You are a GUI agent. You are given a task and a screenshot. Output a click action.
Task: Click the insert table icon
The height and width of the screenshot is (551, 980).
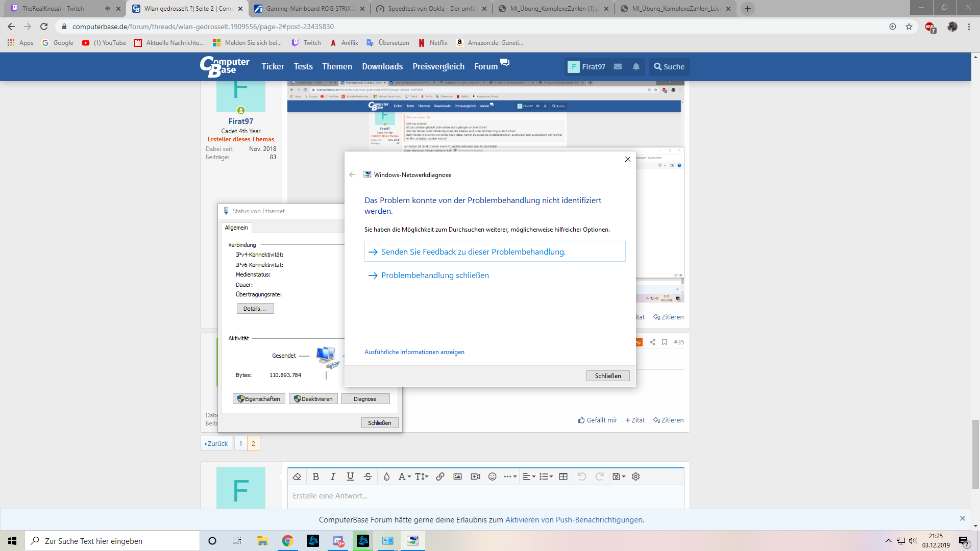pos(563,477)
